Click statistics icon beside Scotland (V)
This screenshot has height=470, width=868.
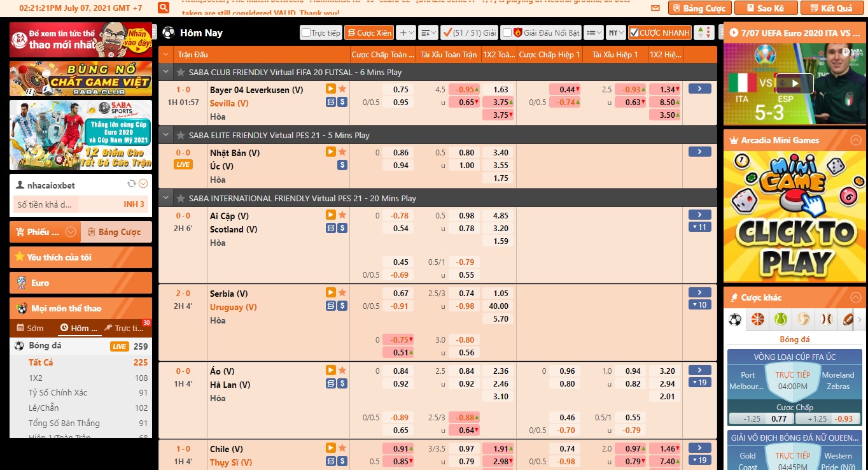click(x=331, y=229)
